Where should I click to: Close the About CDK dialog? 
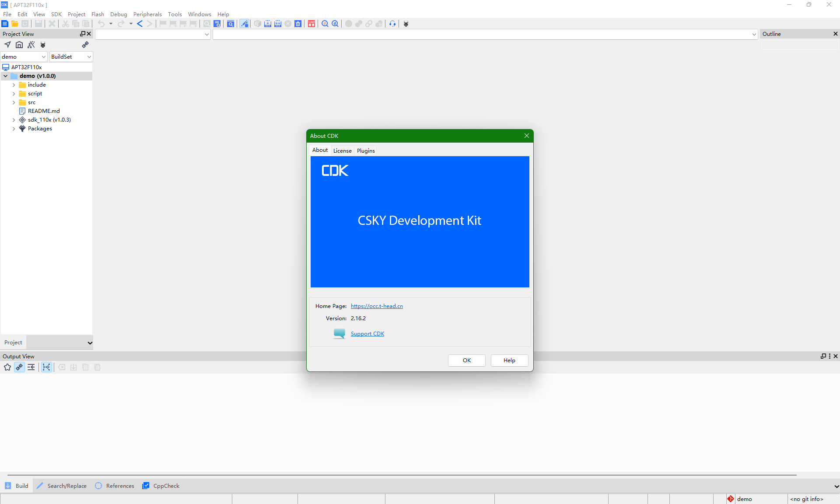(527, 136)
